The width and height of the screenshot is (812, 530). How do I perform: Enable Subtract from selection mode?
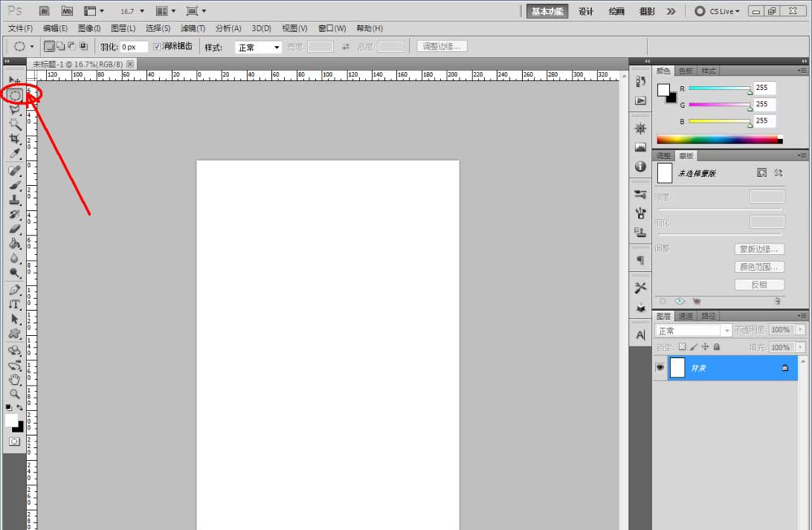[x=72, y=46]
